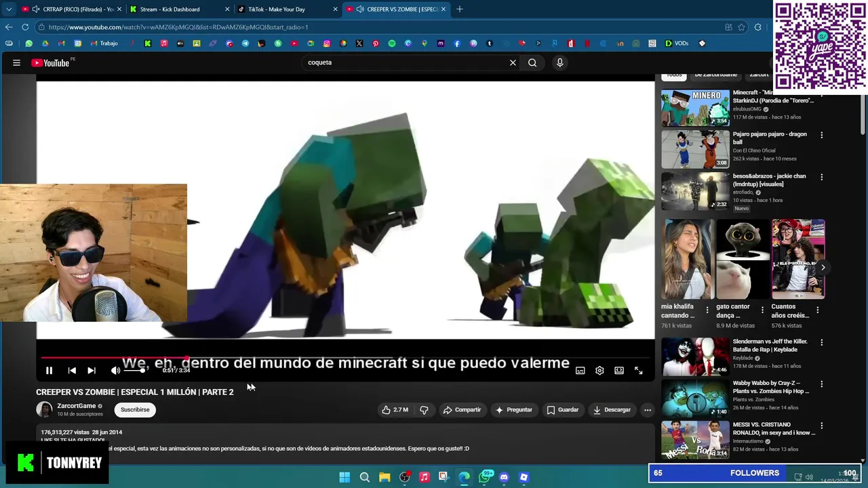Open options for Cuantos años creéis short

[x=817, y=310]
